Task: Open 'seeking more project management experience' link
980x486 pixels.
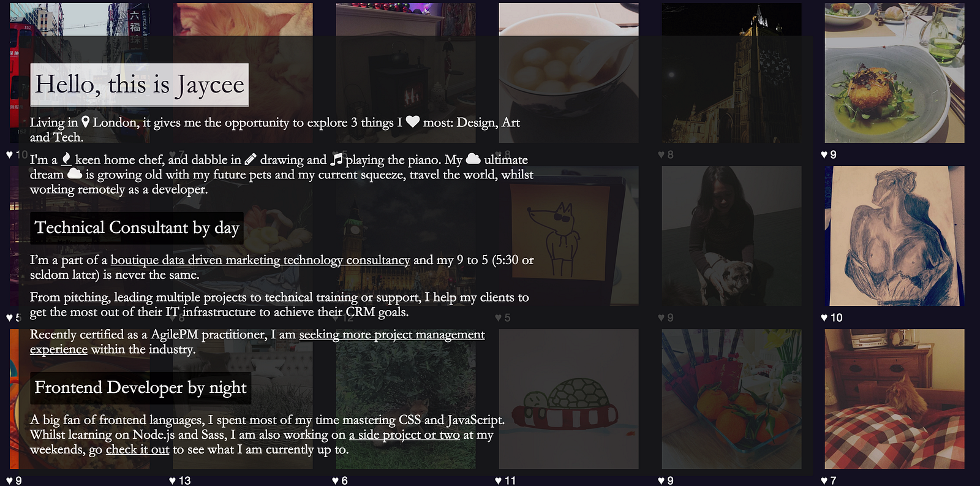Action: point(257,341)
